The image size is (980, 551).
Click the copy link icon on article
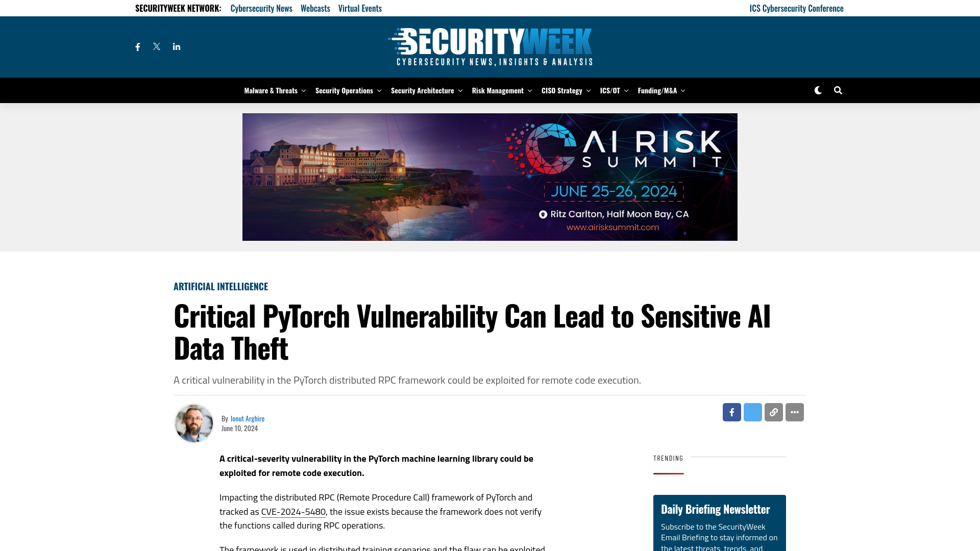coord(773,412)
